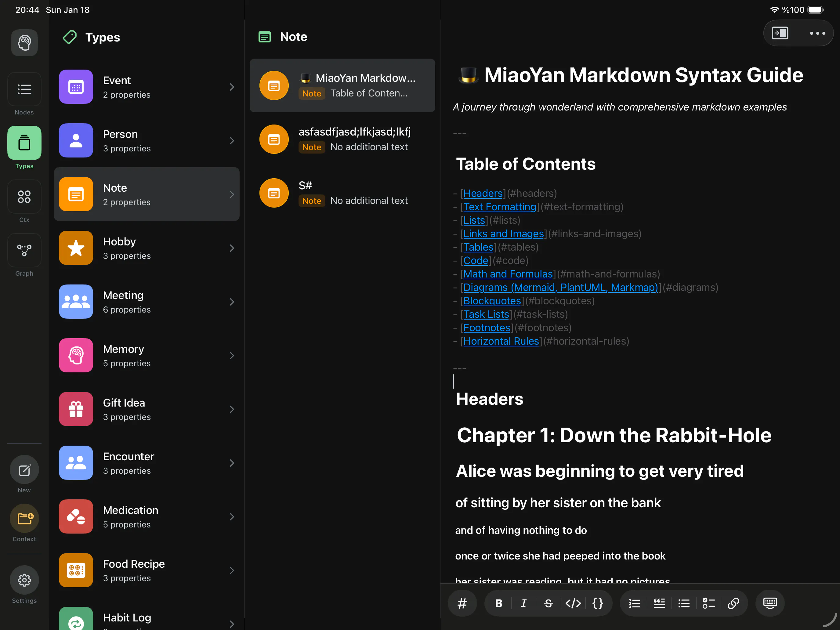Click the 20:44 clock in status bar
Viewport: 840px width, 630px height.
(x=27, y=10)
